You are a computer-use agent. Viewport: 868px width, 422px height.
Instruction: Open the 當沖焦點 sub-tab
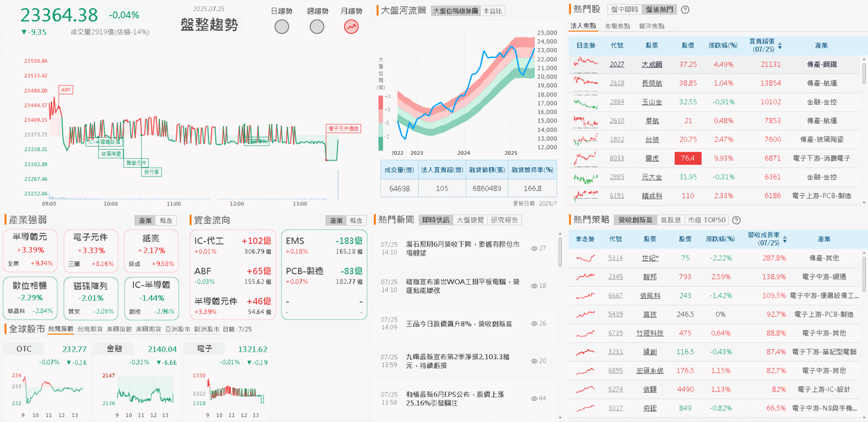(x=652, y=26)
